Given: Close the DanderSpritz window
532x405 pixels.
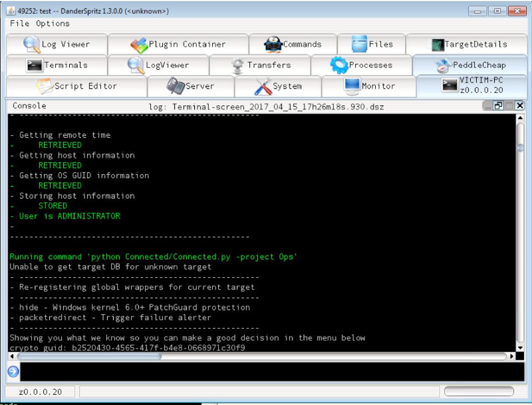Looking at the screenshot, I should pos(517,11).
